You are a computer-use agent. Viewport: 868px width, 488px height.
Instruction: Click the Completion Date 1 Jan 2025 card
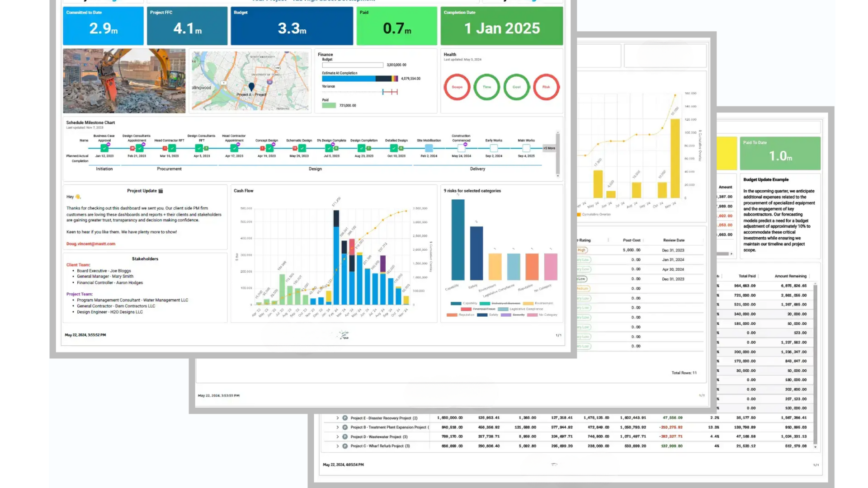point(502,26)
